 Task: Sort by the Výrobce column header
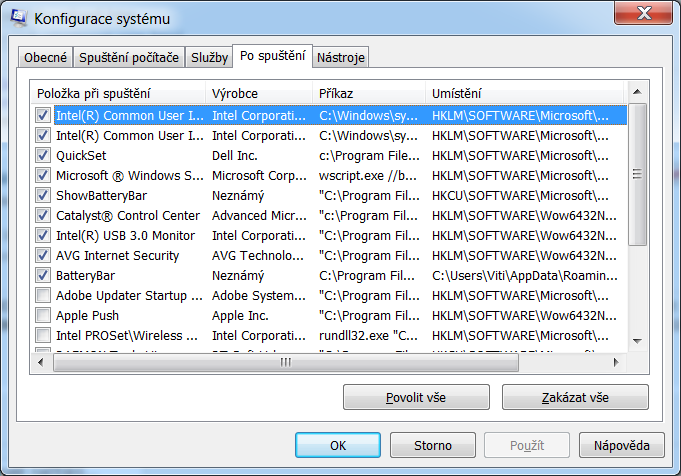(x=259, y=93)
